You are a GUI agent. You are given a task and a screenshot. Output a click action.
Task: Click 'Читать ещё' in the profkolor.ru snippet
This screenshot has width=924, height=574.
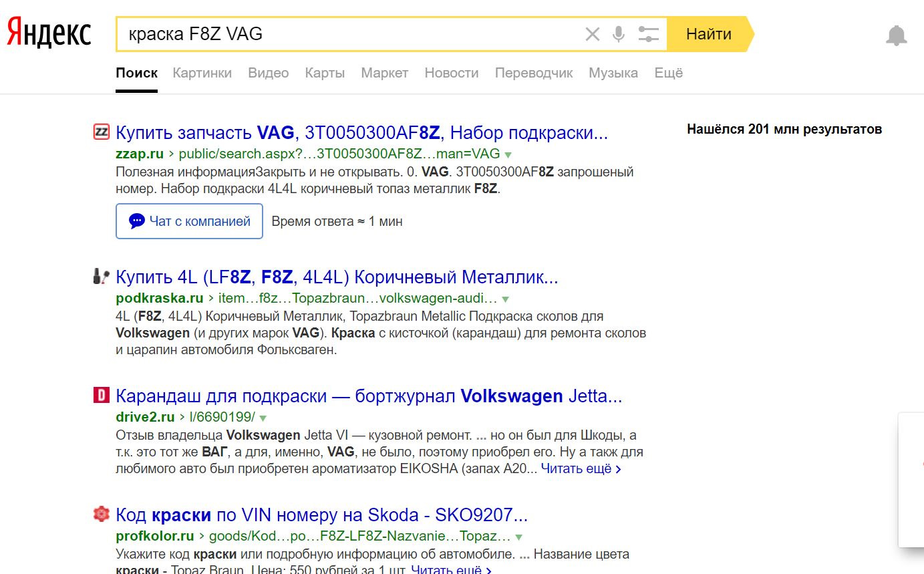tap(452, 569)
